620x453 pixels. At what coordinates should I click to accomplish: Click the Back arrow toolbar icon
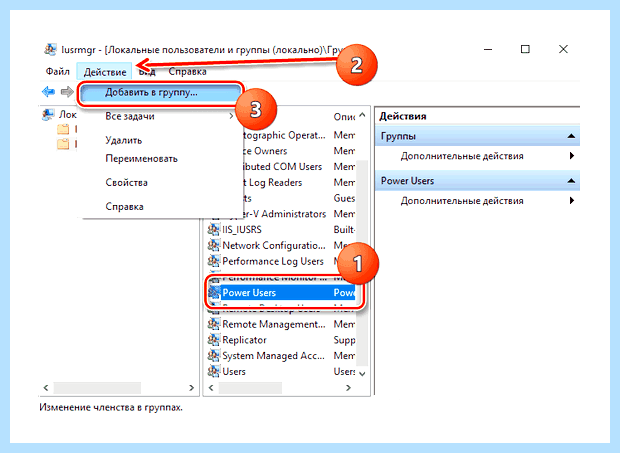(x=48, y=92)
